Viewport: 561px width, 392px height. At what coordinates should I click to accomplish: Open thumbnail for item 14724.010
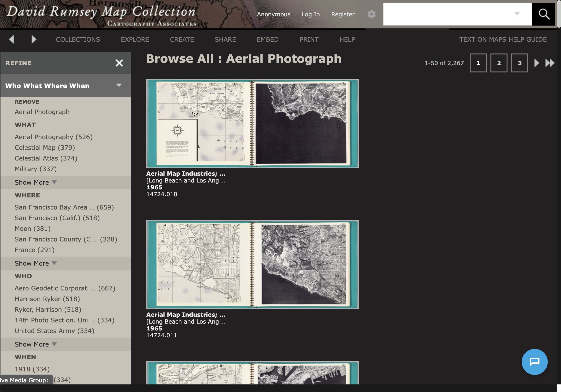coord(252,123)
